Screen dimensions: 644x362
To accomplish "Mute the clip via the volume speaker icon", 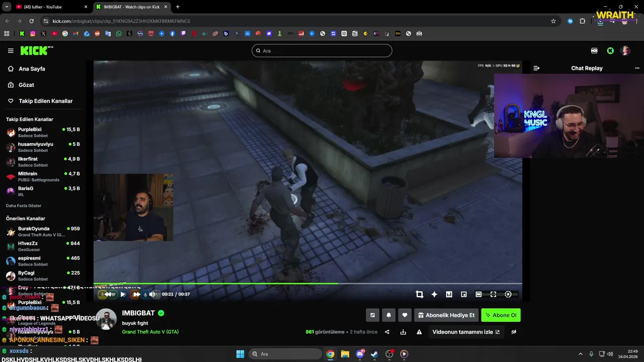I will pos(152,295).
